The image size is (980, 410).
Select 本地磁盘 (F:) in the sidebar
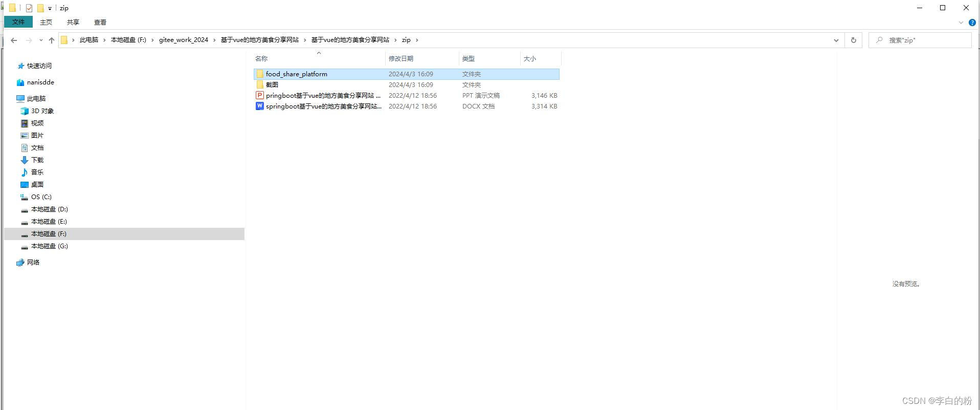tap(124, 234)
